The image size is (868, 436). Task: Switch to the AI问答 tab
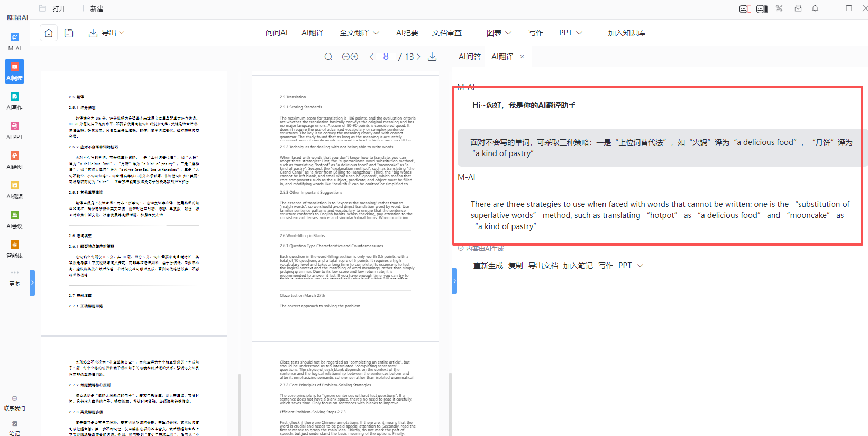click(469, 57)
